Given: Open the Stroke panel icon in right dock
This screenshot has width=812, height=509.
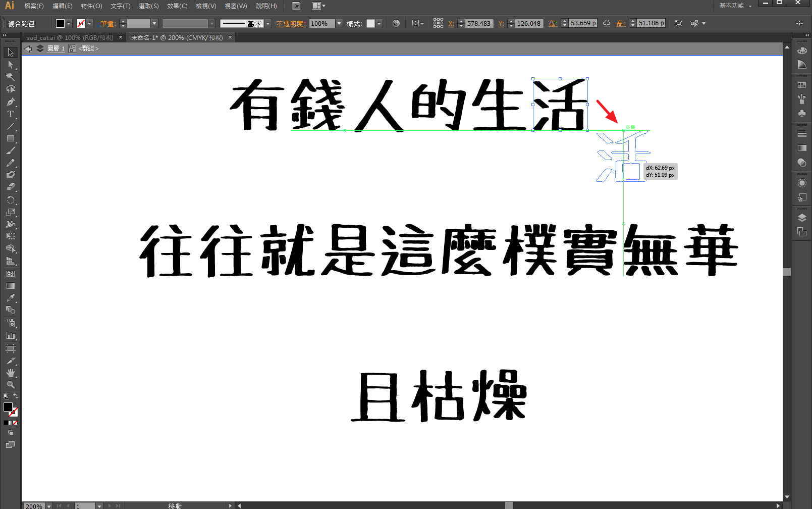Looking at the screenshot, I should 801,134.
